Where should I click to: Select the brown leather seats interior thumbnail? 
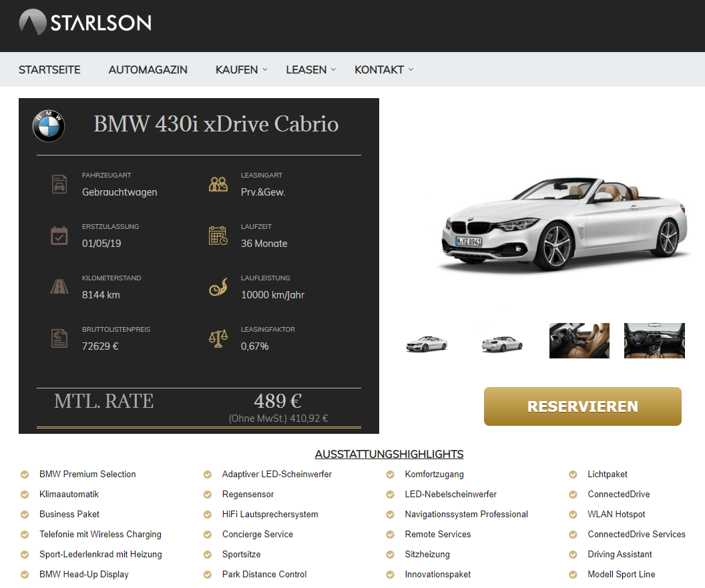[x=579, y=340]
